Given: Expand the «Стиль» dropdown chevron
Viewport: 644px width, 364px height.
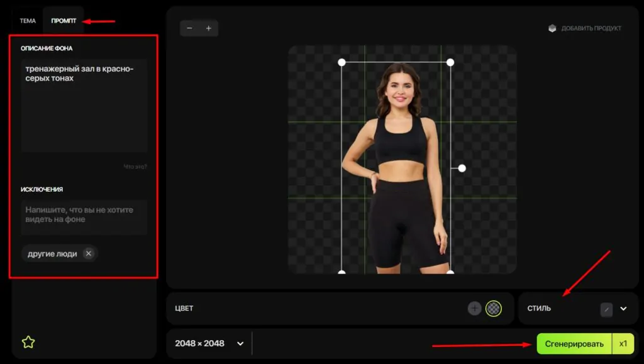Looking at the screenshot, I should pos(624,309).
